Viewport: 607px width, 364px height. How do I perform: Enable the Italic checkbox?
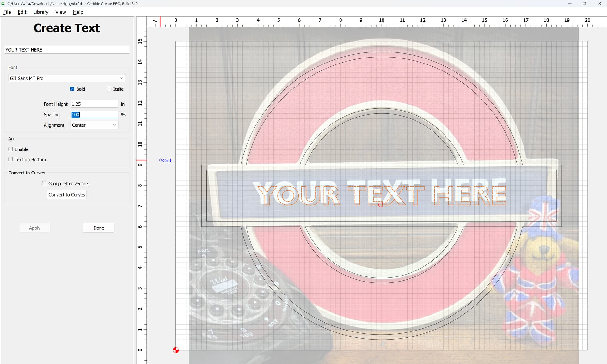[109, 89]
